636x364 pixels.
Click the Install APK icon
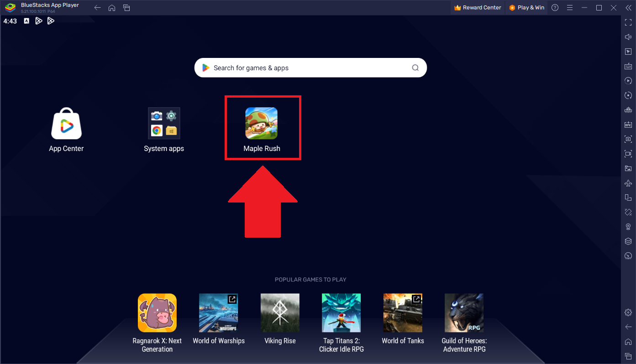[x=628, y=125]
